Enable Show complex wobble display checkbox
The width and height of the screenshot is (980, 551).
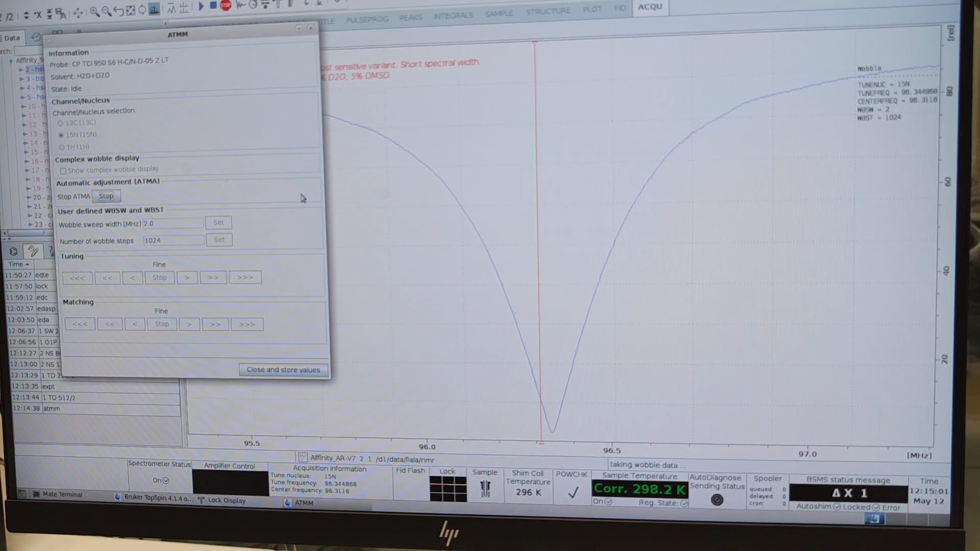pyautogui.click(x=63, y=171)
